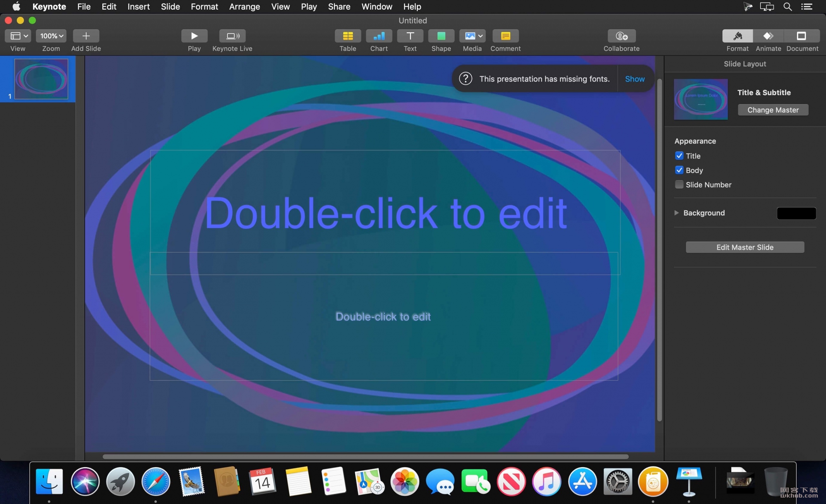Insert a Shape from the toolbar

441,36
